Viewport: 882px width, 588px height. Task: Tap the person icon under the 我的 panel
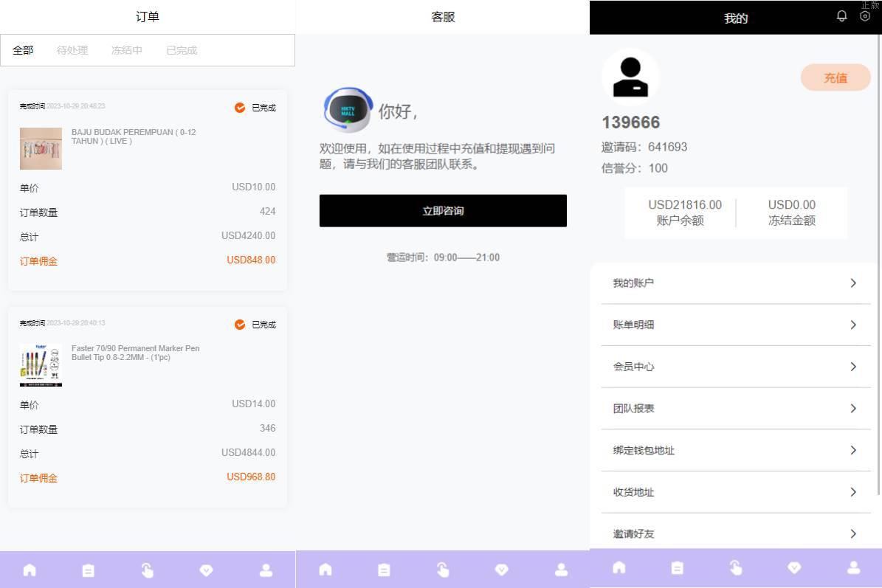[x=854, y=567]
